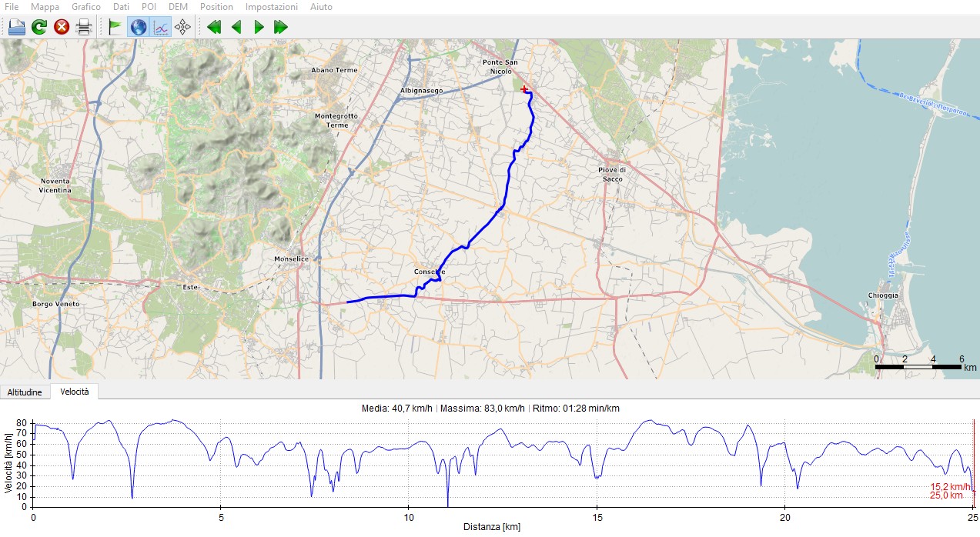Click the red cross track marker on map
The width and height of the screenshot is (980, 537).
pyautogui.click(x=524, y=89)
